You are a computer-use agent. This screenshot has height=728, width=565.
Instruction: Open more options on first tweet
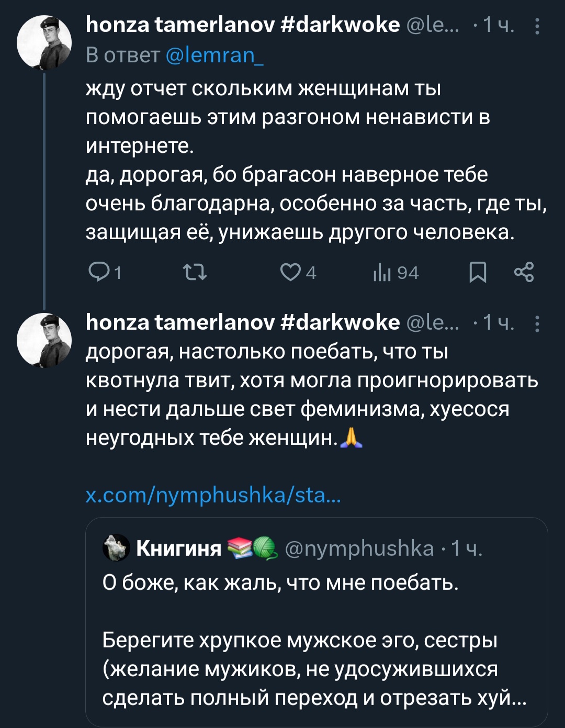pos(537,26)
